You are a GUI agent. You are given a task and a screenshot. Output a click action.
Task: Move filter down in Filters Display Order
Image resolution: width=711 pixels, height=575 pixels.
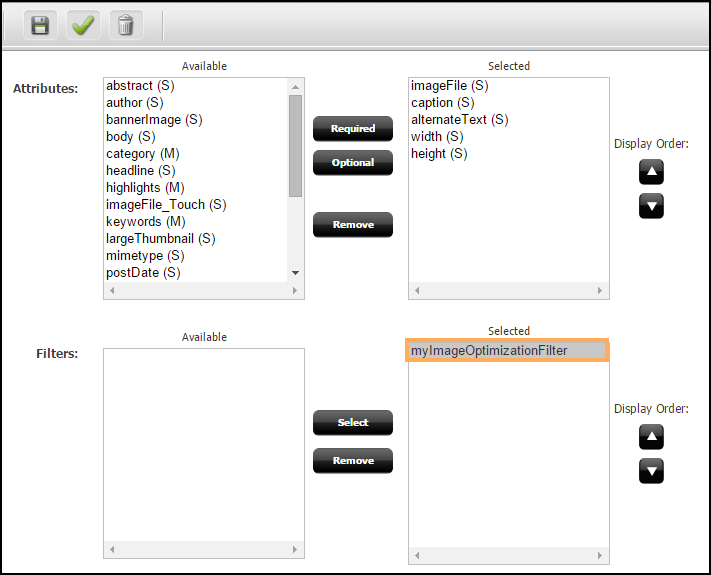coord(651,471)
